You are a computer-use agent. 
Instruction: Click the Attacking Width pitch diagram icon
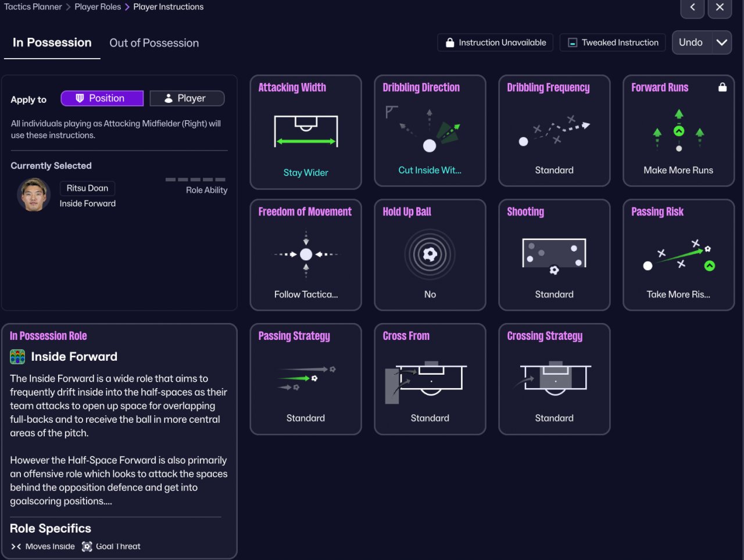coord(306,131)
